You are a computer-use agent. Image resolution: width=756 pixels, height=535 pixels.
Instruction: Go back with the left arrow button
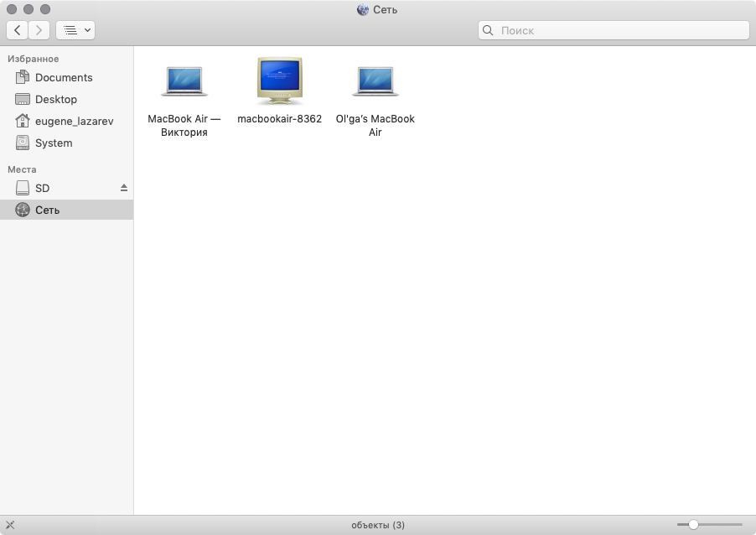pos(18,30)
